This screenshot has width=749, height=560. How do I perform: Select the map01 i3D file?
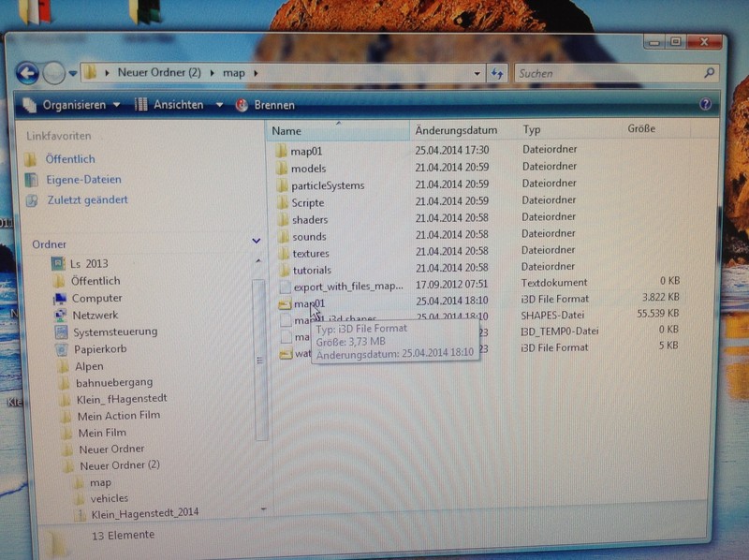pyautogui.click(x=308, y=303)
